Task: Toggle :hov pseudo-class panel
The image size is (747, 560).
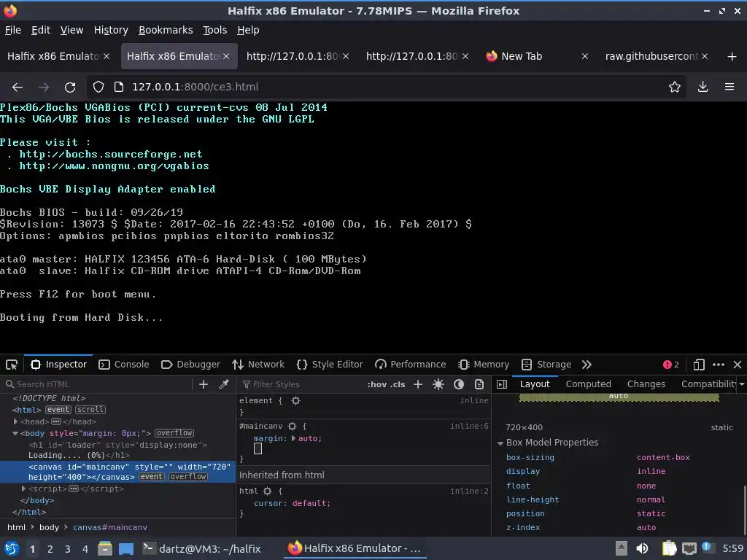Action: coord(377,384)
